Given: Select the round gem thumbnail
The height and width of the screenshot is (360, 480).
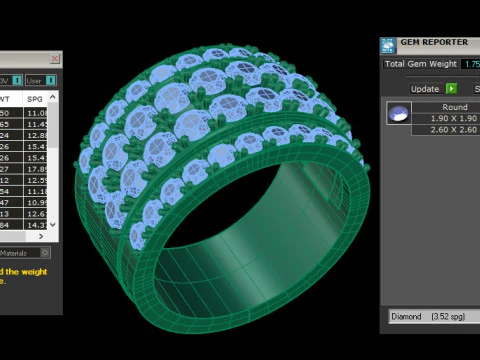Looking at the screenshot, I should [399, 113].
